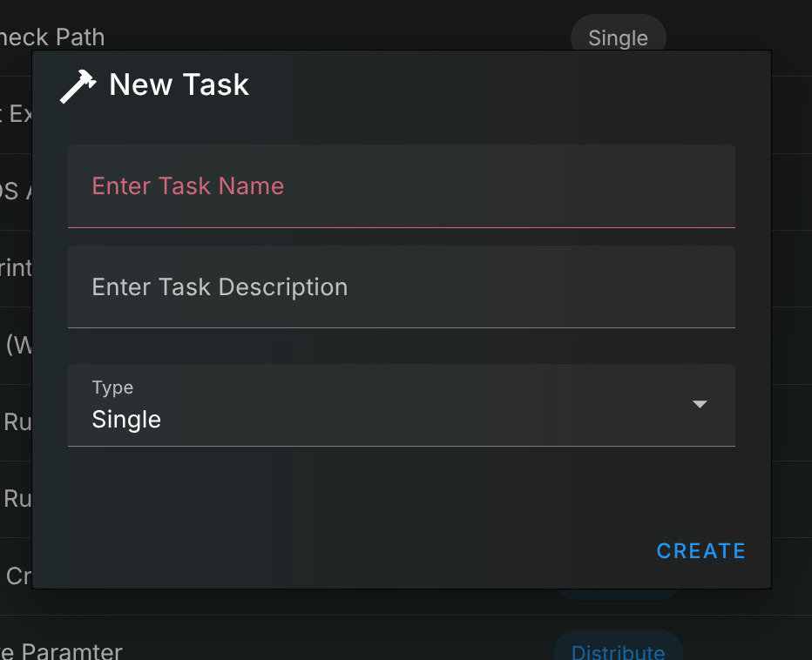This screenshot has height=660, width=812.
Task: Select the Check Path task row
Action: [x=52, y=37]
